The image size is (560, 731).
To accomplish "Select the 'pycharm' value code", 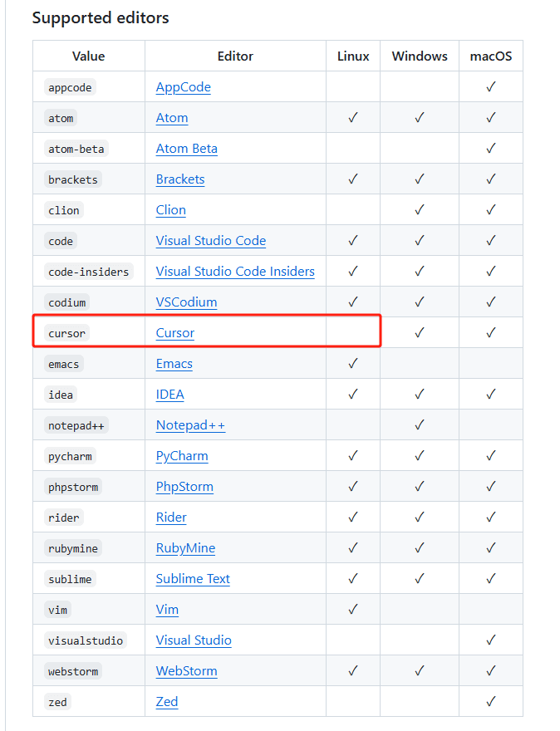I will tap(70, 456).
